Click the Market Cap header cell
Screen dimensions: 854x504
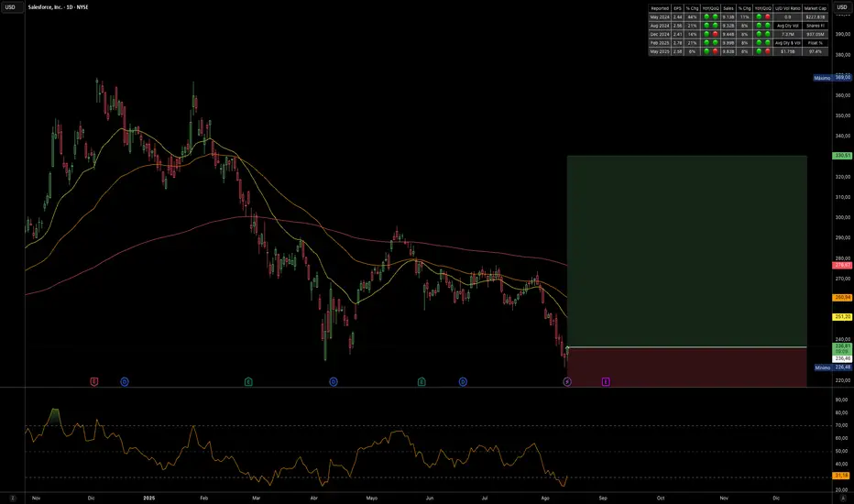point(816,8)
